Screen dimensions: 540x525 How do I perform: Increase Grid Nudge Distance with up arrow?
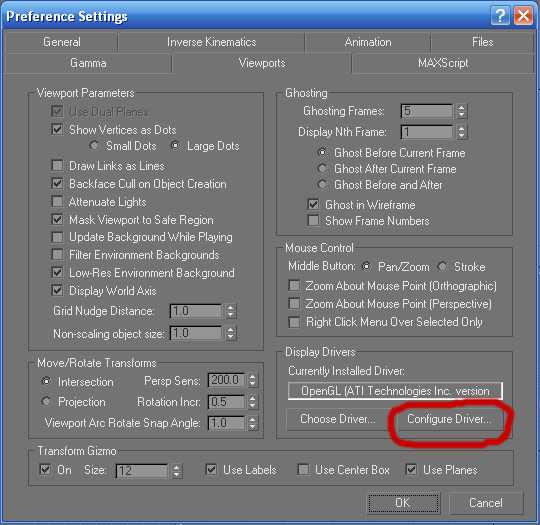231,307
